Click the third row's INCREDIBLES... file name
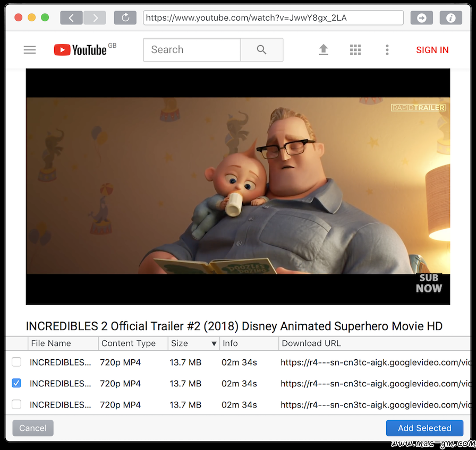The image size is (476, 450). pos(61,405)
